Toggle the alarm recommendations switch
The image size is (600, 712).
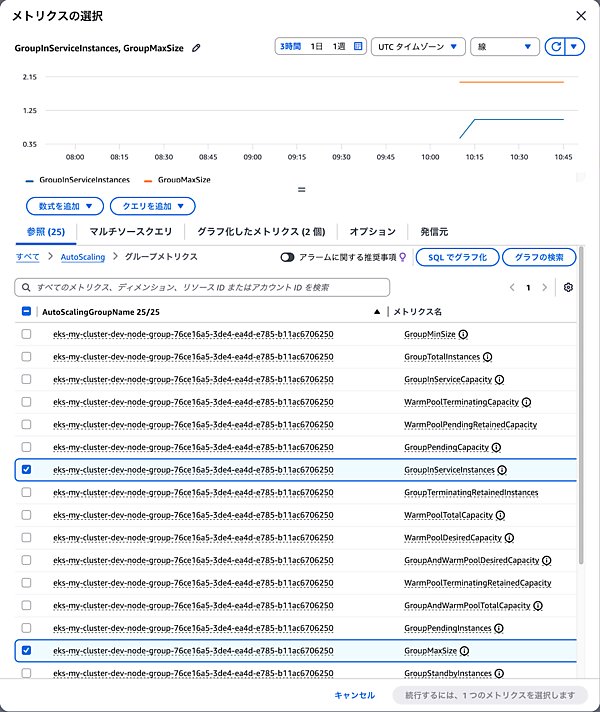tap(287, 257)
